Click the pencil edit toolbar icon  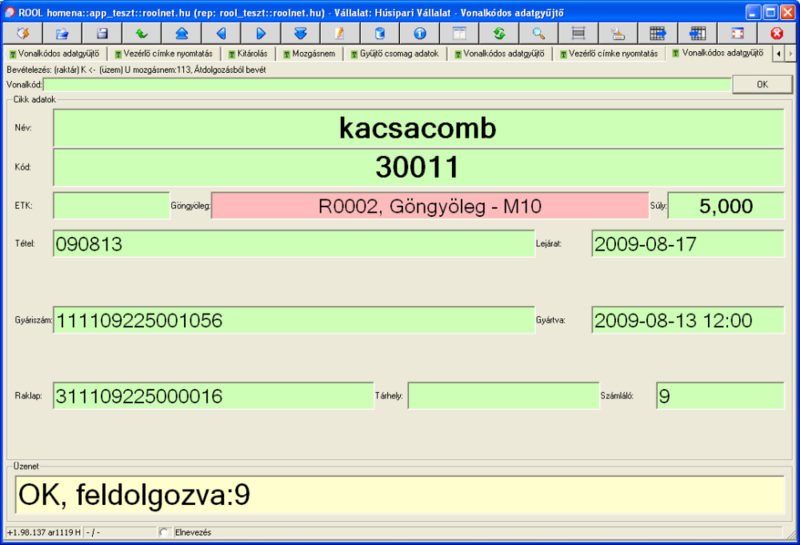(340, 33)
